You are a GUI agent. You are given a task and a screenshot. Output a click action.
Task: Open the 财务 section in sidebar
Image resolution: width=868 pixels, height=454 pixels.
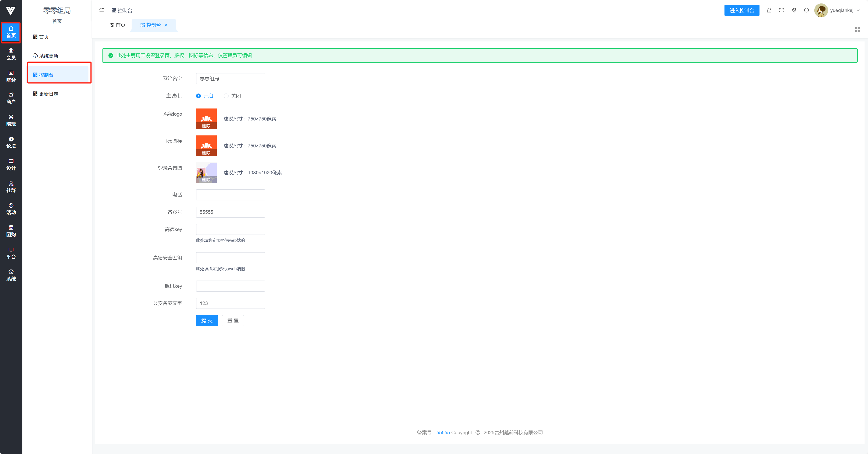[x=11, y=76]
